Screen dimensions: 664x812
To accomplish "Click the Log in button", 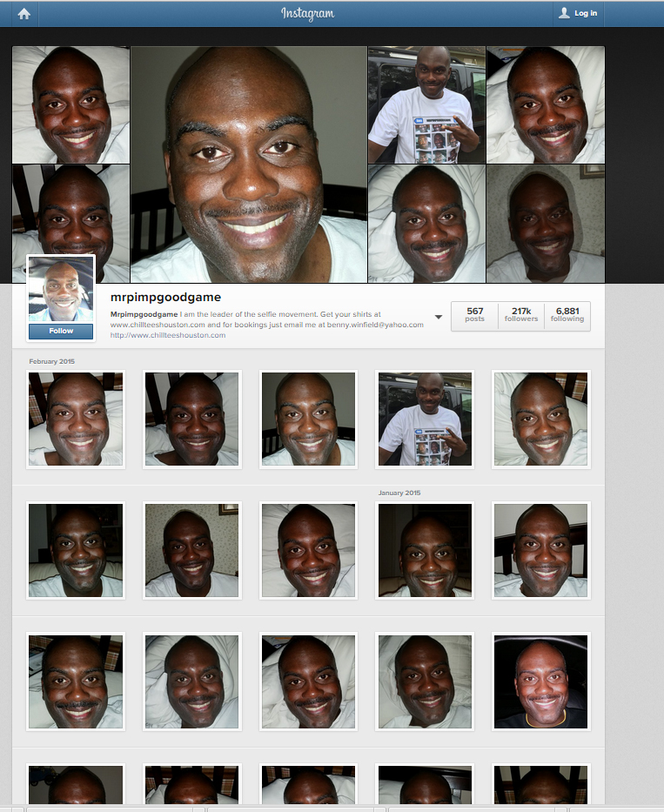I will point(579,13).
